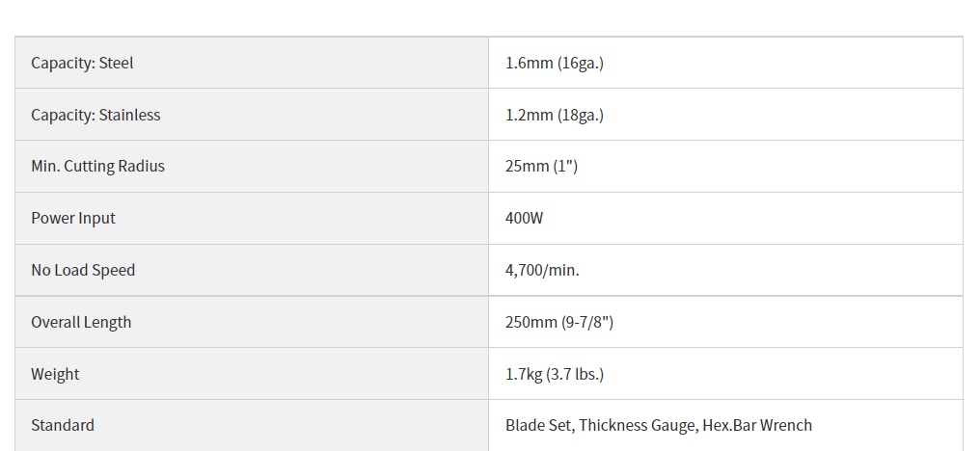Select the 250mm (9-7/8") value
This screenshot has height=451, width=980.
pyautogui.click(x=559, y=322)
